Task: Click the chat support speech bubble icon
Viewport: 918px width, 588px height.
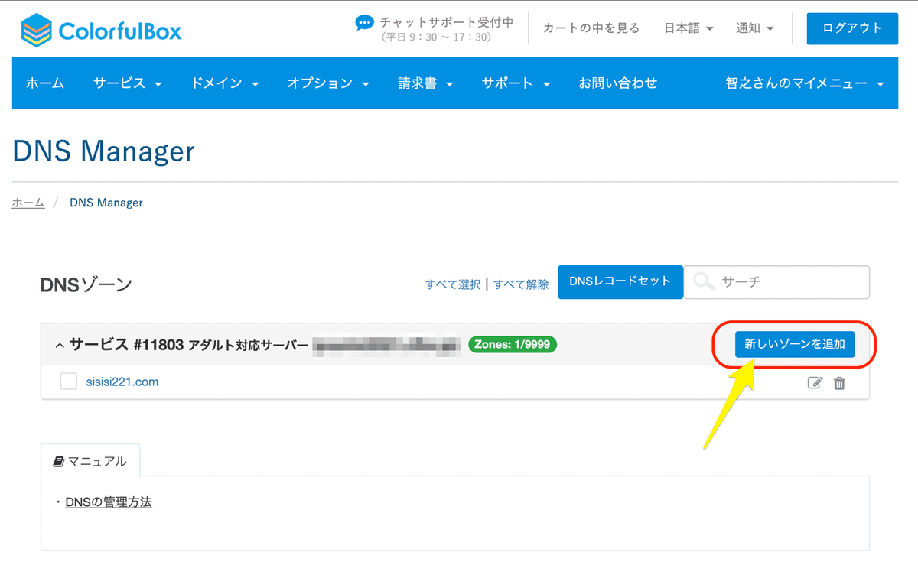Action: [364, 23]
